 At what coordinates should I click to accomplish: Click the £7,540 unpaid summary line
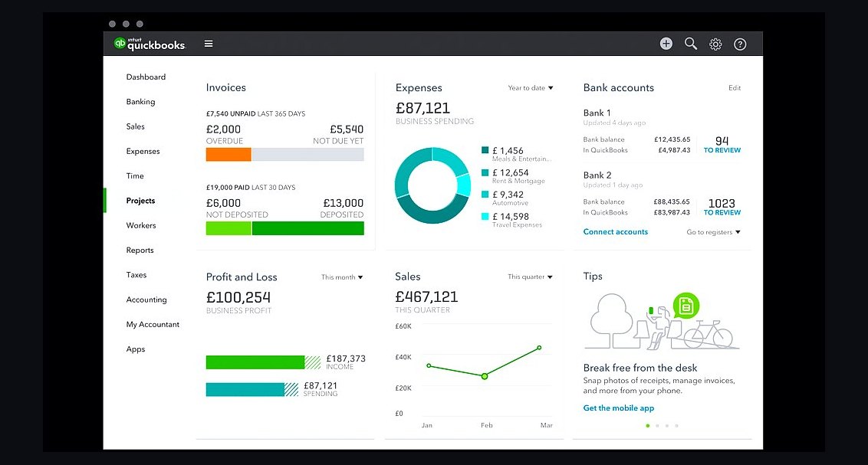click(256, 114)
